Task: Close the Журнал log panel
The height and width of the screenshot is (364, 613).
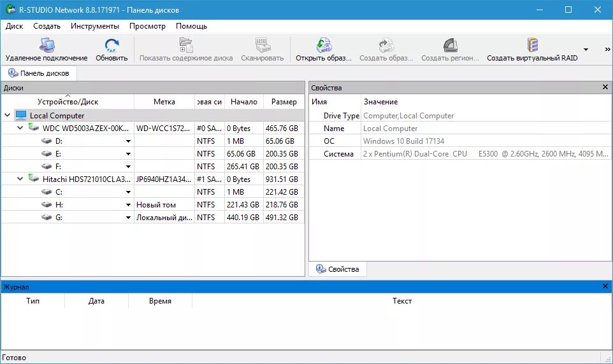Action: [x=605, y=286]
